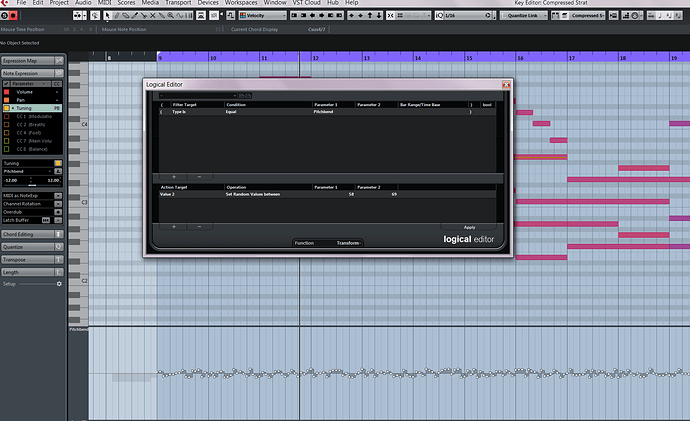Click Show Part Borders icon

555,15
